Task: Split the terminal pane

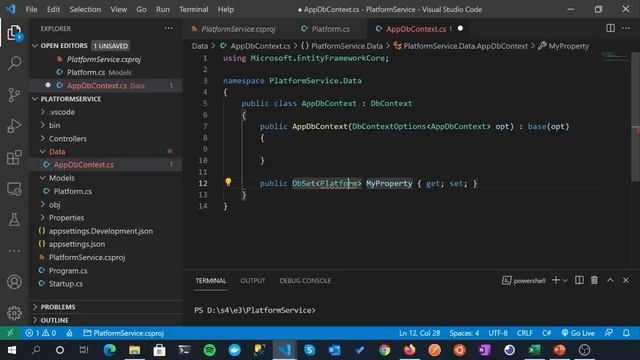Action: [x=579, y=280]
